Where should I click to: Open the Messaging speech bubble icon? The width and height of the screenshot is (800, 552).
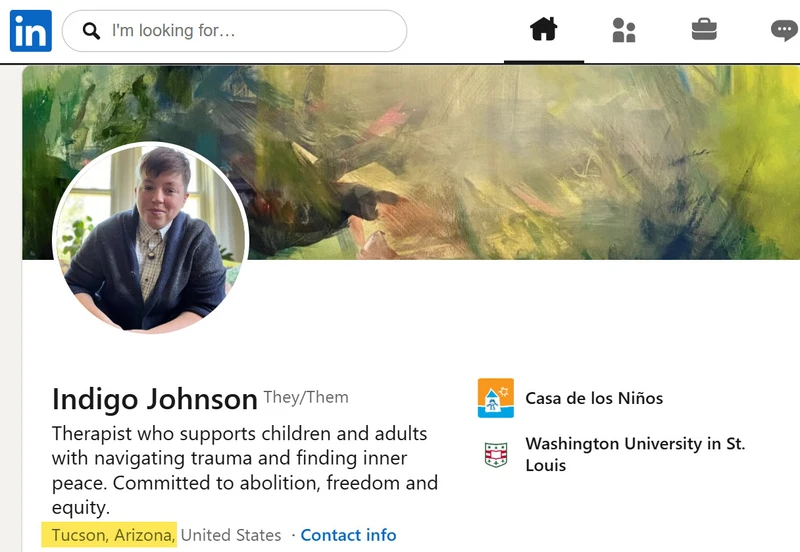click(785, 30)
